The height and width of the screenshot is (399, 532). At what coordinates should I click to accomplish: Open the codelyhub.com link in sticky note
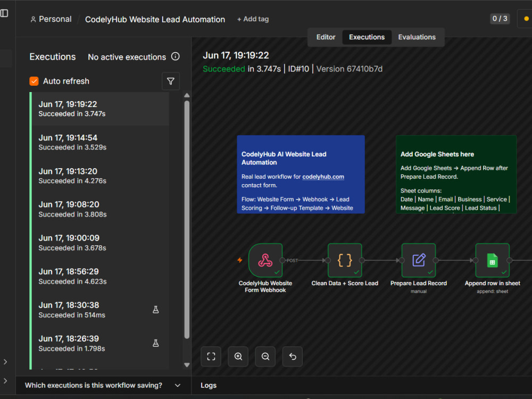pyautogui.click(x=323, y=177)
